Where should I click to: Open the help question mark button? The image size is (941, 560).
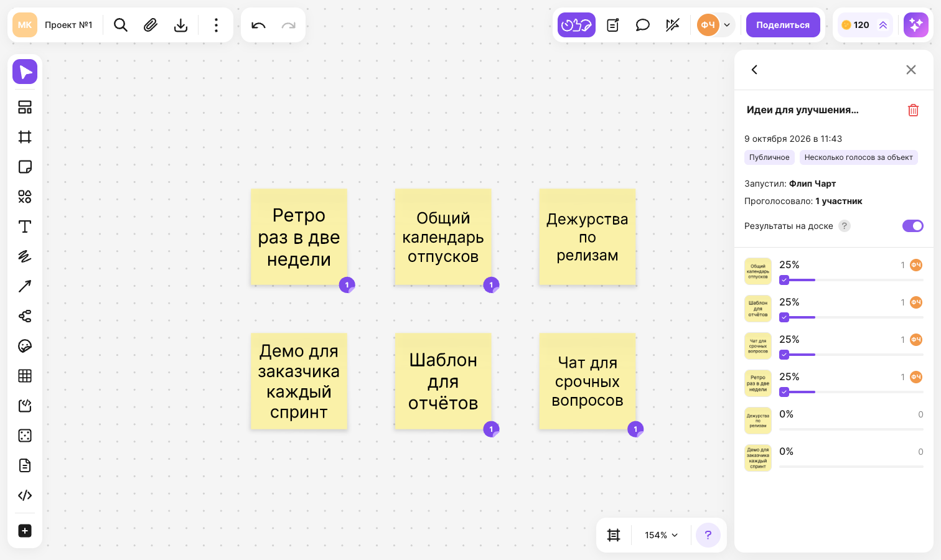708,535
